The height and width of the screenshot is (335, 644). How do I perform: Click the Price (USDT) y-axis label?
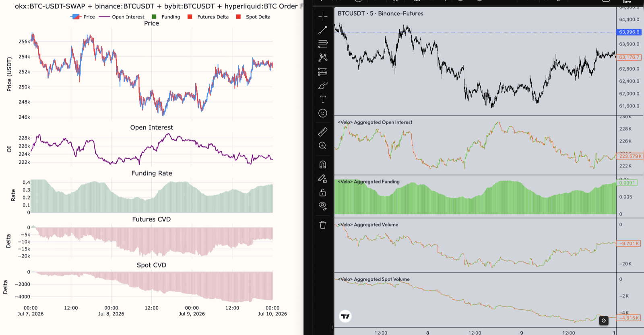pyautogui.click(x=9, y=74)
